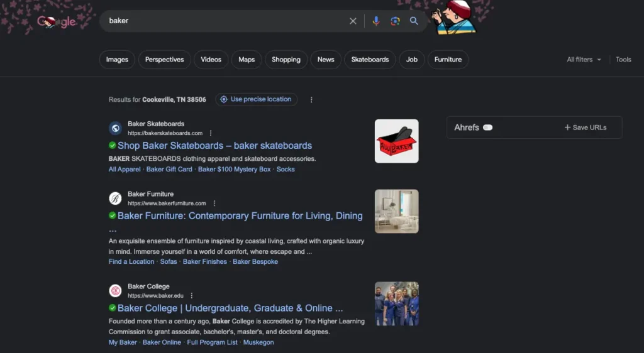Select the Furniture filter chip
644x353 pixels.
pos(448,60)
